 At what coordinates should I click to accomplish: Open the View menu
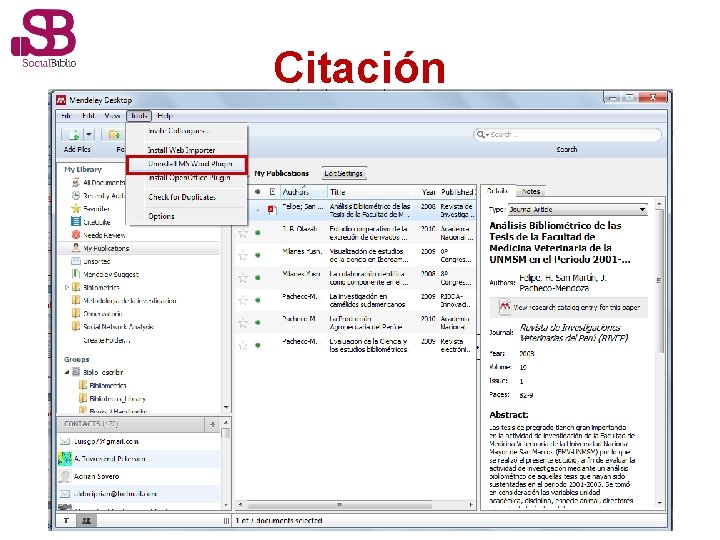pyautogui.click(x=112, y=116)
